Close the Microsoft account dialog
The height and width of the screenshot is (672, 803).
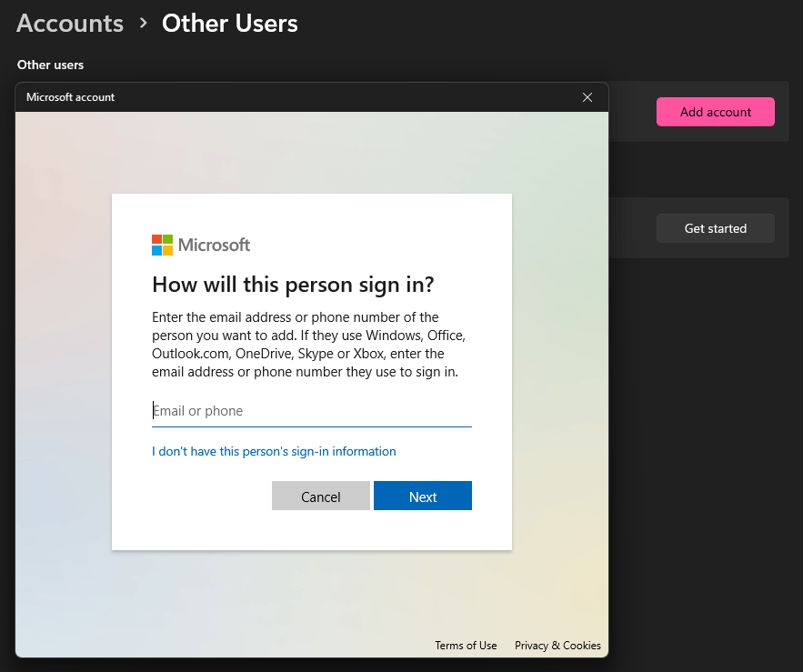(x=587, y=97)
